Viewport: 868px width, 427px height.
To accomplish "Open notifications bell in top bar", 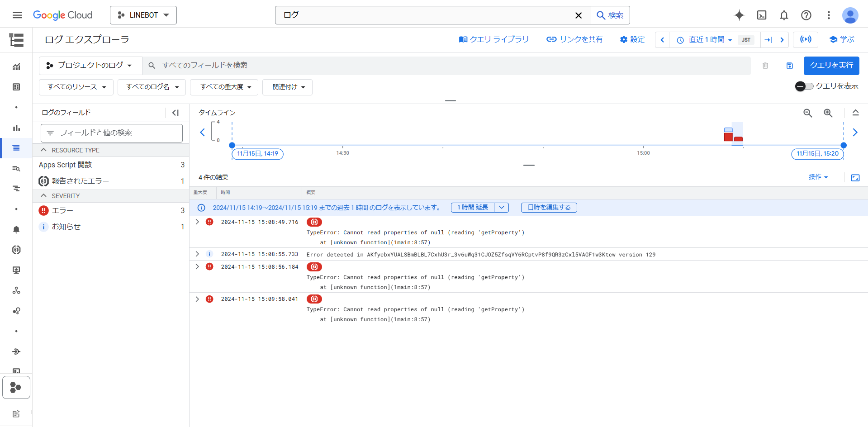I will (784, 15).
